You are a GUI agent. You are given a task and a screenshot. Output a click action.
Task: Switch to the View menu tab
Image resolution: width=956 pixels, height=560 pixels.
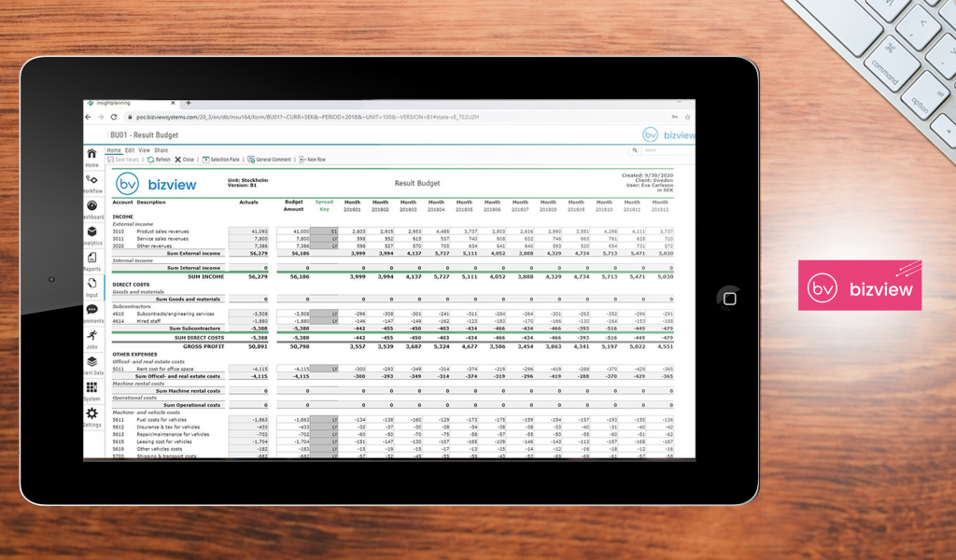144,150
